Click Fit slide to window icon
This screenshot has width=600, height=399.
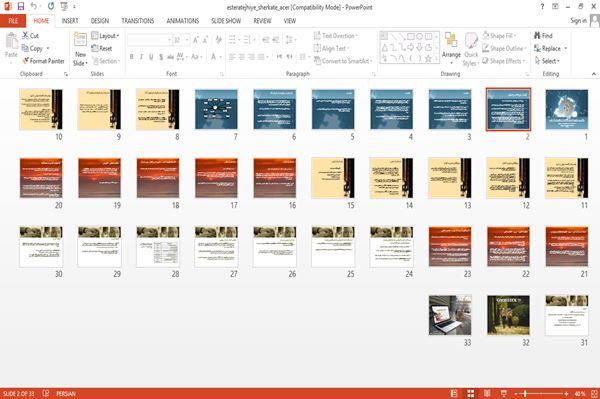[594, 393]
